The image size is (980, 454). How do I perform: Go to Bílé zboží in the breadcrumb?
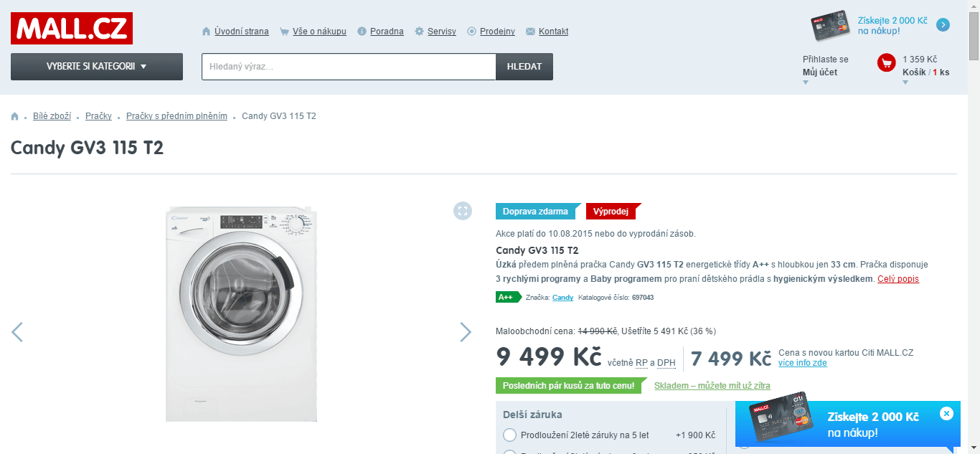tap(52, 116)
